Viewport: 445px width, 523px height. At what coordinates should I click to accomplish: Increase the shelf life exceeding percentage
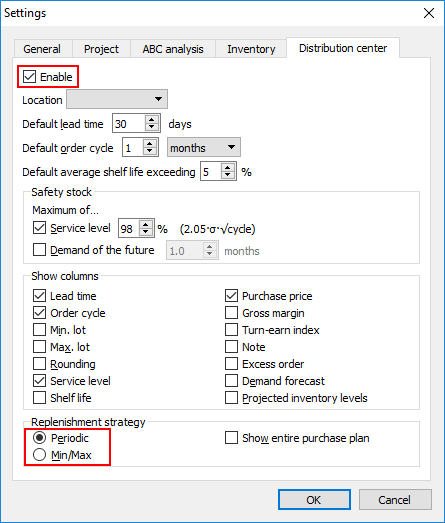228,168
